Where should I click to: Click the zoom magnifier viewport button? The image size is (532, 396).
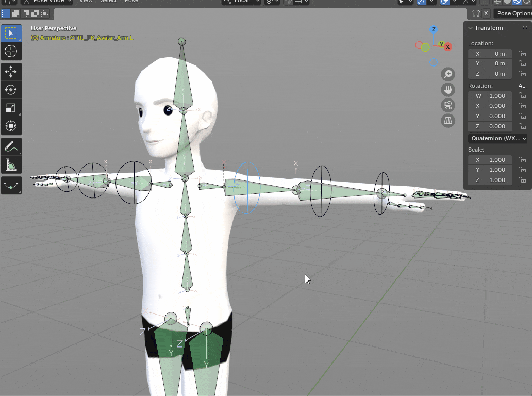pyautogui.click(x=448, y=74)
